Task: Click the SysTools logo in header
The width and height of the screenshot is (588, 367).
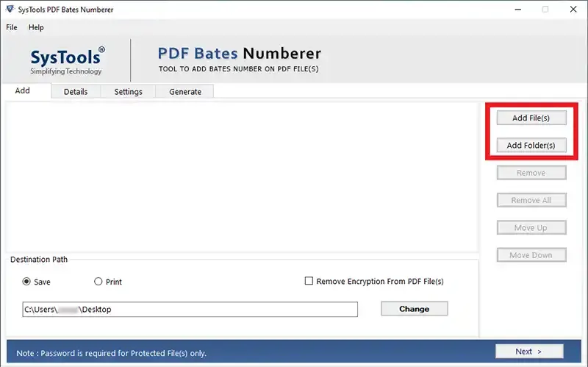Action: tap(68, 61)
